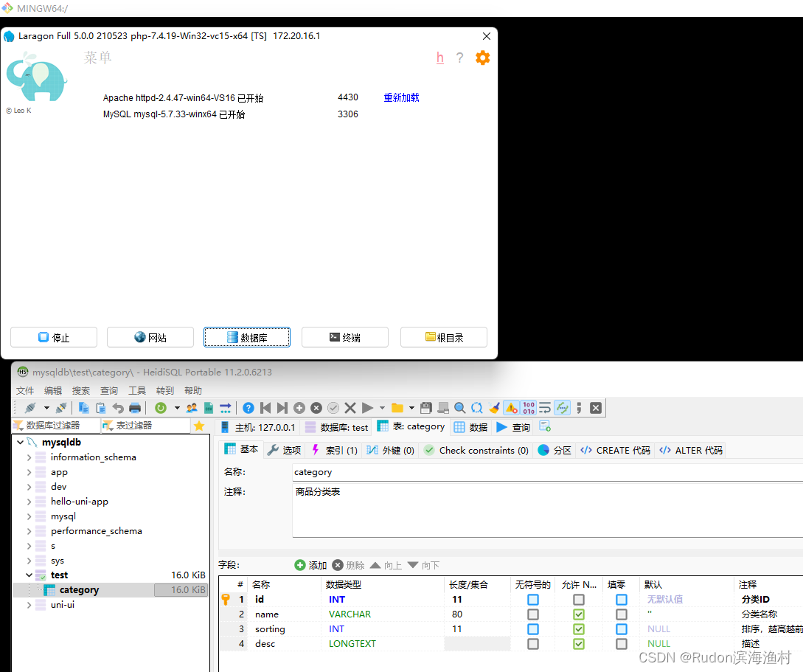Image resolution: width=803 pixels, height=672 pixels.
Task: Open the connect icon dropdown arrow
Action: tap(46, 408)
